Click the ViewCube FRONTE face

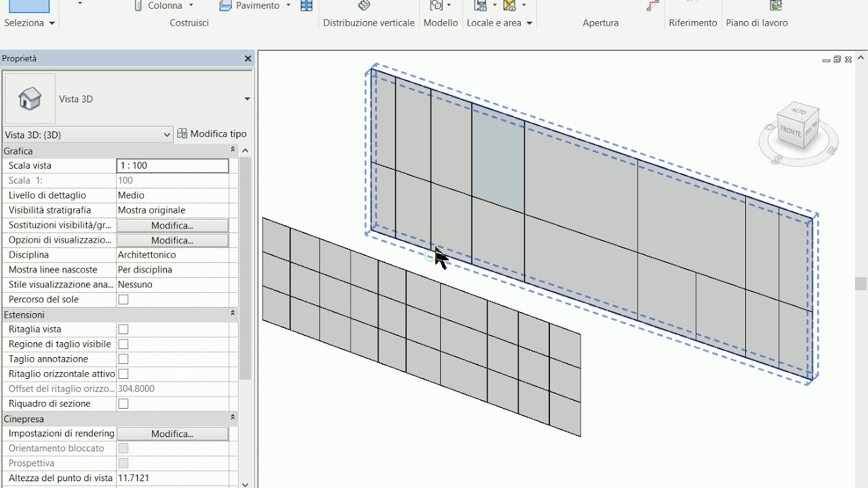790,131
